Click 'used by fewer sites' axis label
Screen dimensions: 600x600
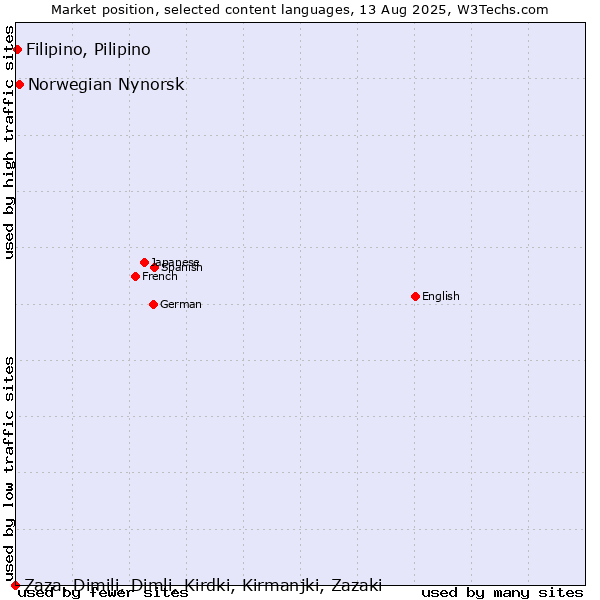[x=103, y=594]
